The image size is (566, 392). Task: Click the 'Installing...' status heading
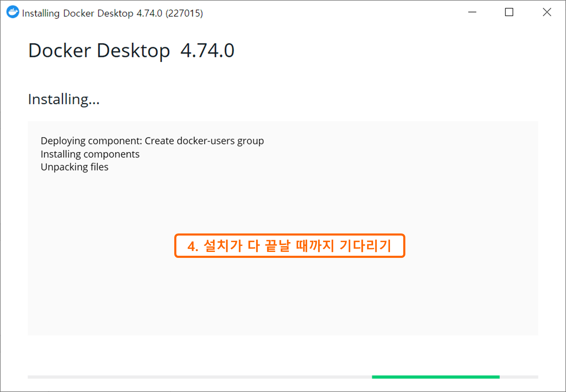[64, 99]
